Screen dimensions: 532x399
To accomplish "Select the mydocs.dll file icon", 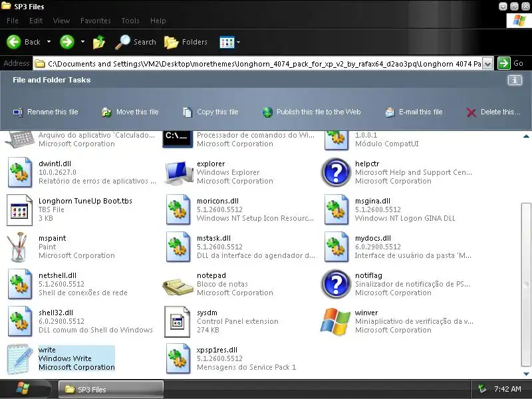I will 336,247.
